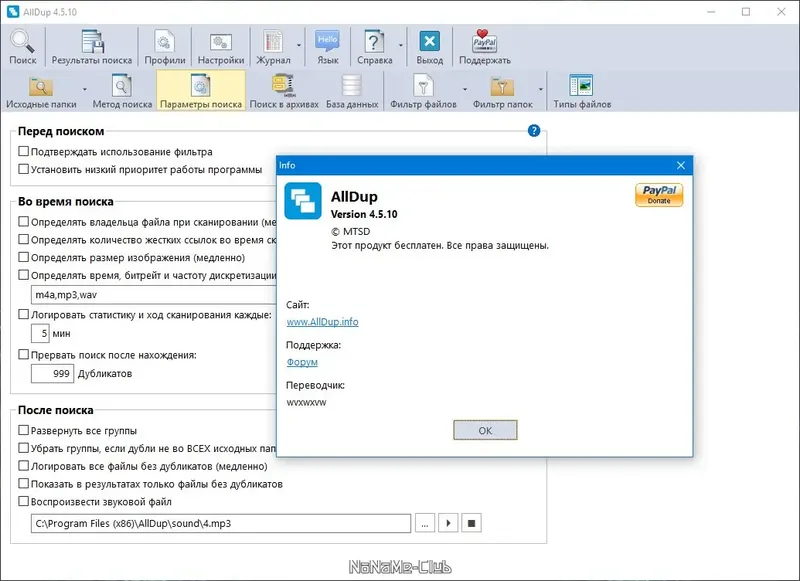Screen dimensions: 800x581
Task: Open Поиск в архивах icon
Action: [284, 91]
